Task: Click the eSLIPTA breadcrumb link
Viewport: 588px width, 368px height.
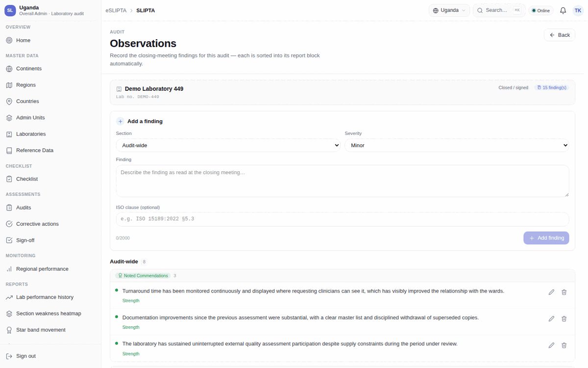Action: point(115,10)
